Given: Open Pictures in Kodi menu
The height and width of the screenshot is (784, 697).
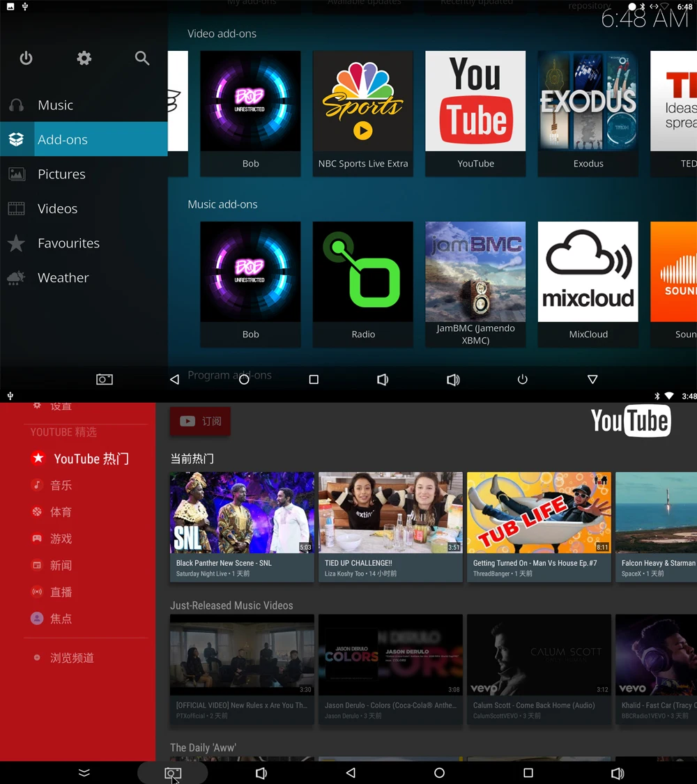Looking at the screenshot, I should coord(84,174).
